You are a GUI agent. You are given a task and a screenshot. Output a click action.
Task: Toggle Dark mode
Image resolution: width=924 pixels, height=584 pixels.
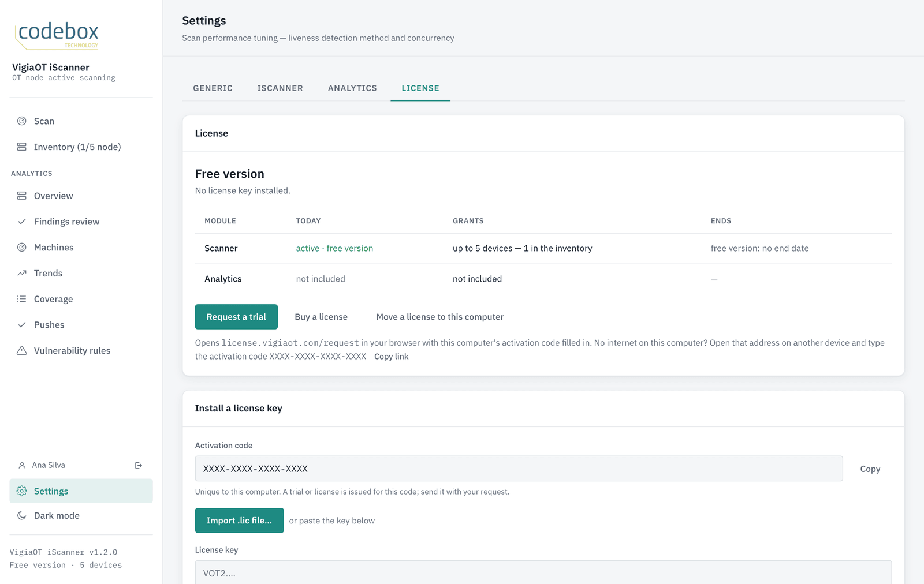click(x=81, y=516)
